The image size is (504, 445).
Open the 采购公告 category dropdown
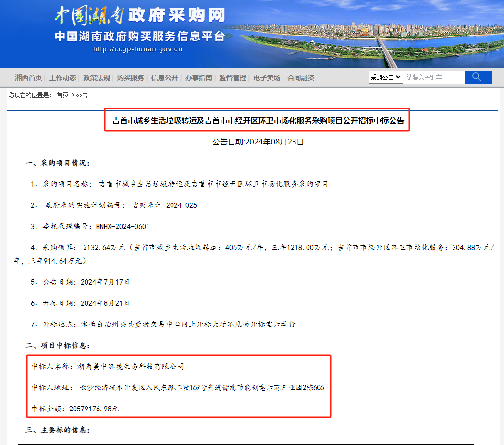pos(385,77)
